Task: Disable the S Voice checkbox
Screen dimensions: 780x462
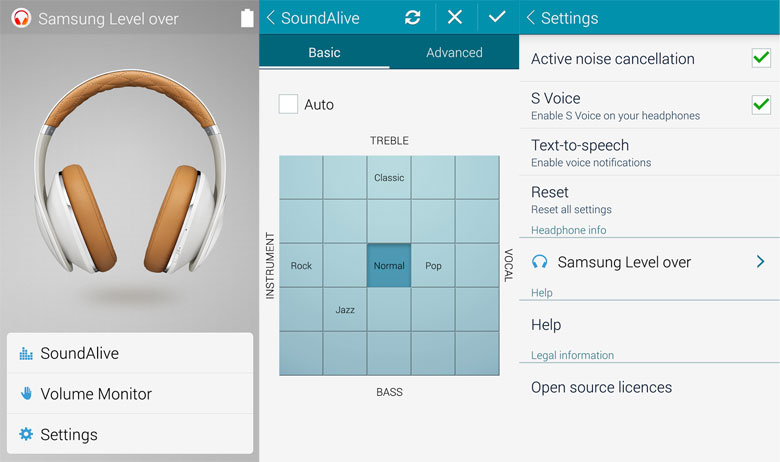Action: point(761,105)
